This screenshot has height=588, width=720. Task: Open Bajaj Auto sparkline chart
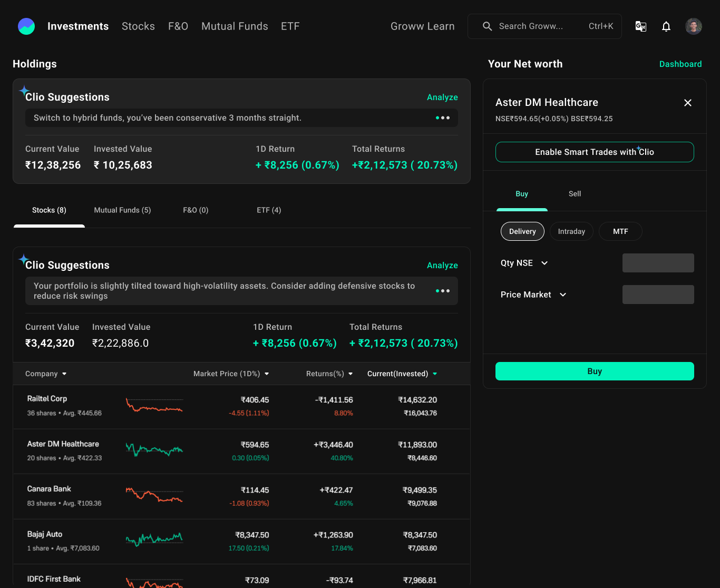tap(154, 540)
